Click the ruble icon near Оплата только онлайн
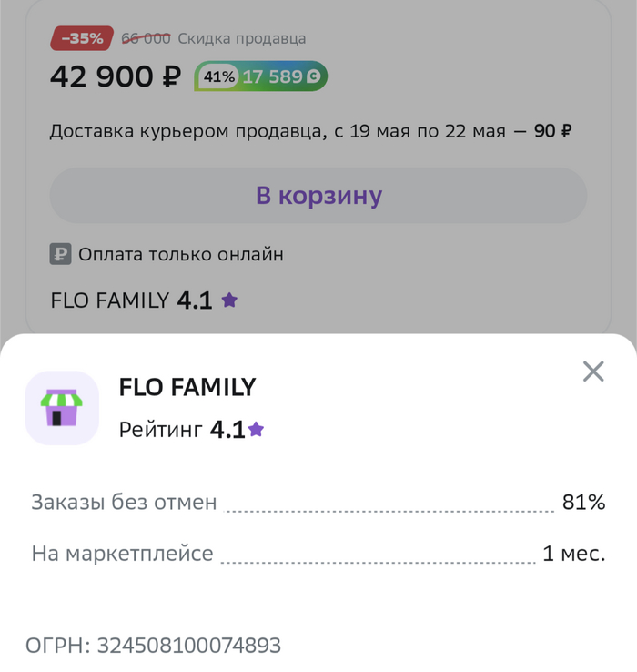 (x=60, y=254)
